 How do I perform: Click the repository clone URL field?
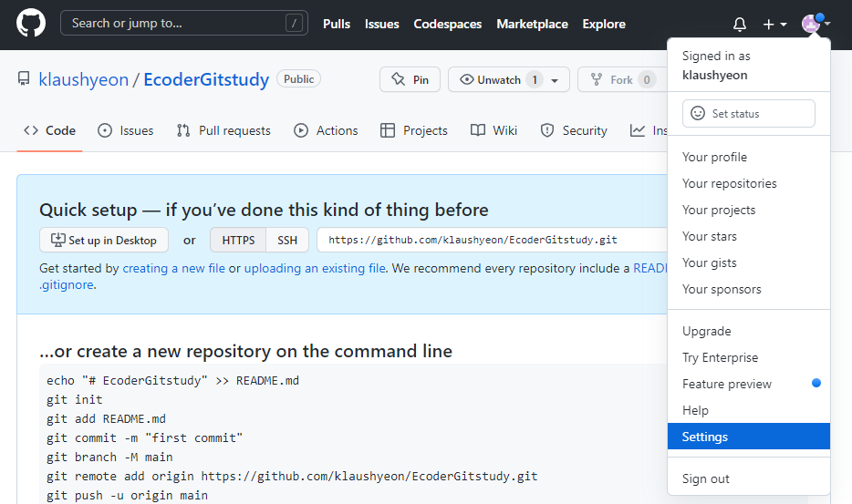[x=492, y=240]
